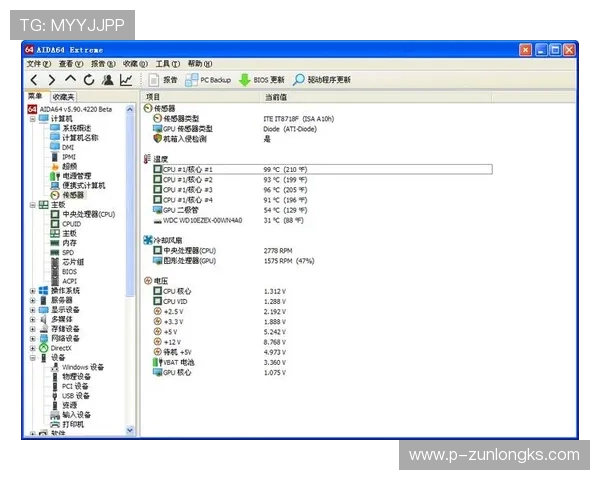This screenshot has height=480, width=600.
Task: Click the 当前值 column header
Action: (276, 97)
